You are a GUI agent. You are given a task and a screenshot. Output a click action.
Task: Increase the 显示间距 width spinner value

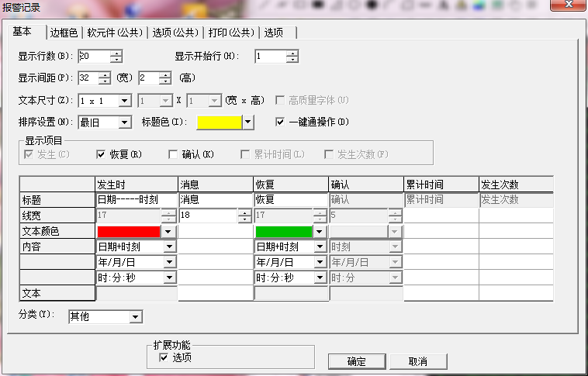click(105, 74)
